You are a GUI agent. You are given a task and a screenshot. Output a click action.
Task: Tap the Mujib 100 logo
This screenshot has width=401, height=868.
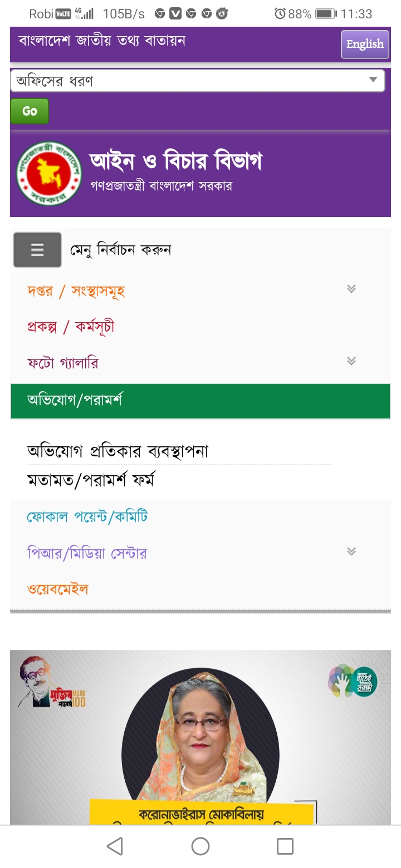click(x=52, y=682)
